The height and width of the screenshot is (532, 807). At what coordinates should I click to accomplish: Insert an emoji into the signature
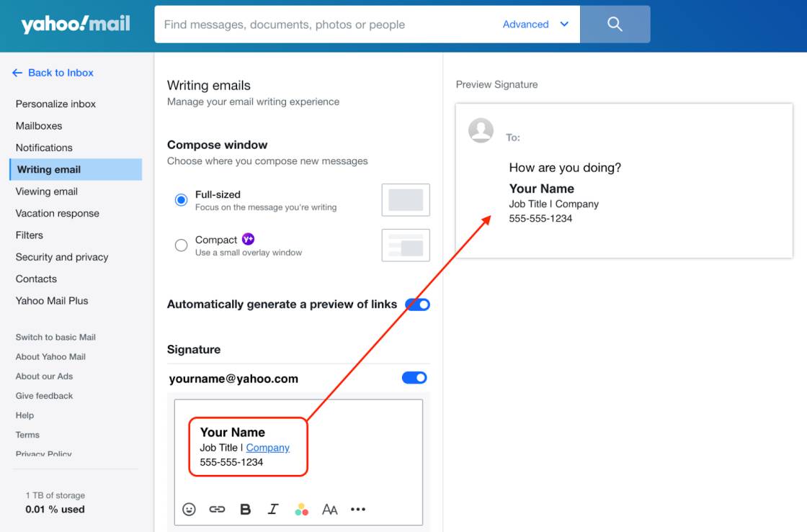tap(189, 509)
